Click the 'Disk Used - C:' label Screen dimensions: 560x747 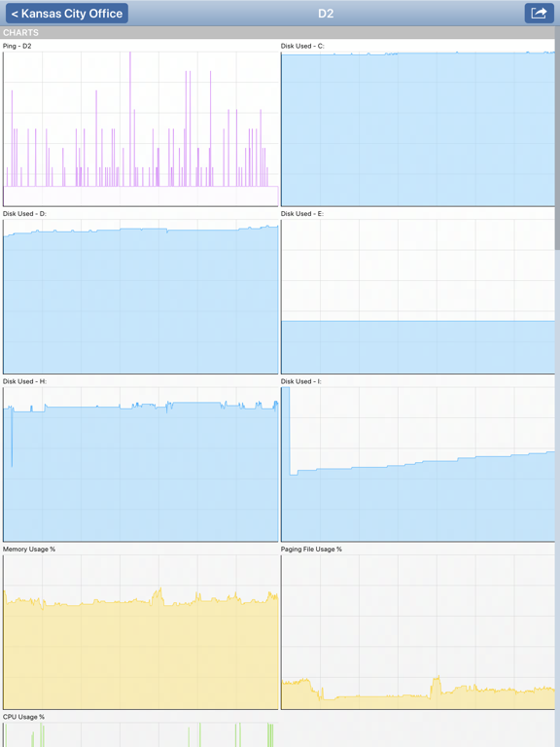pyautogui.click(x=302, y=46)
